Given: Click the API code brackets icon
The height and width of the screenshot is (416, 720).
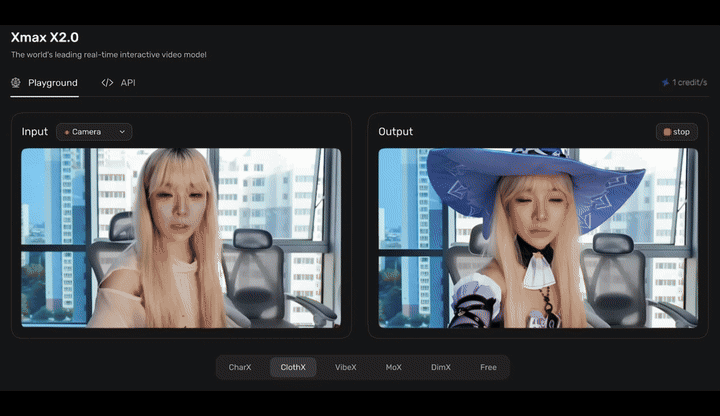Looking at the screenshot, I should coord(107,83).
